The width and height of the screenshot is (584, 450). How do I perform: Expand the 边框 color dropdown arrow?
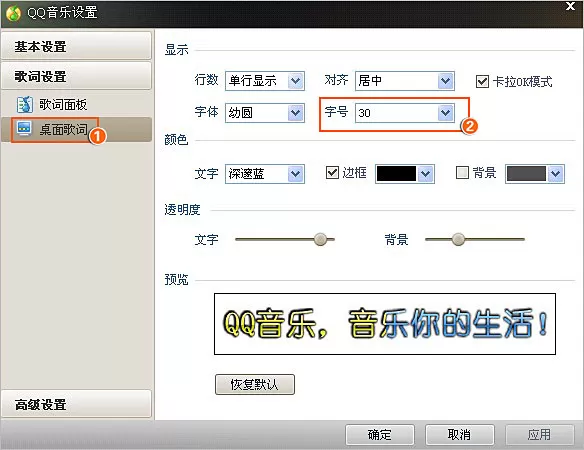(x=426, y=174)
